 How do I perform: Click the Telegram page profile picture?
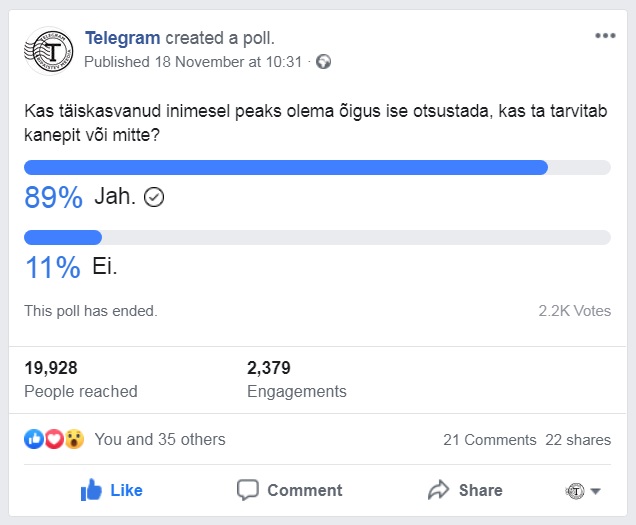coord(52,49)
